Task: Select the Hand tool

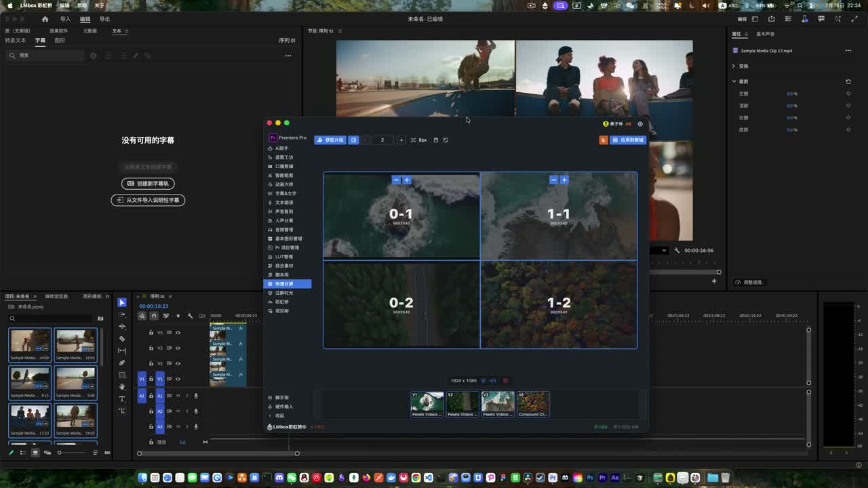Action: 122,386
